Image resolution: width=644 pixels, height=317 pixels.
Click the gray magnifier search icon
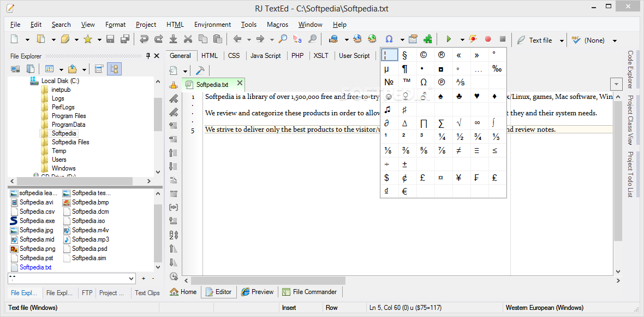tap(313, 39)
